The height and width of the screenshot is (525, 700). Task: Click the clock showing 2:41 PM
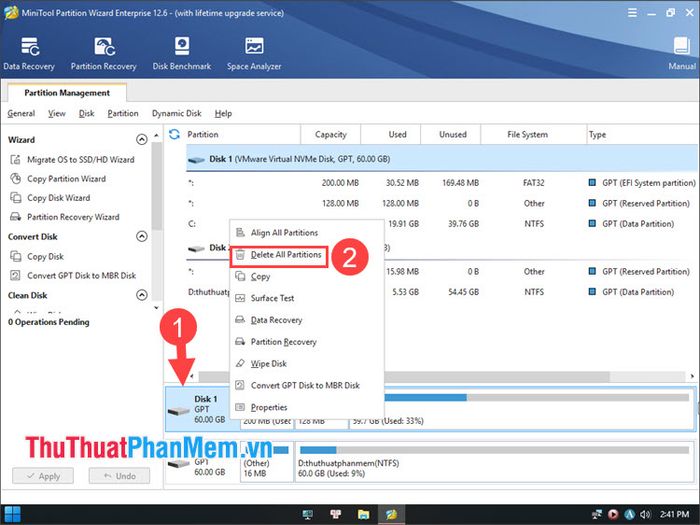pyautogui.click(x=675, y=514)
